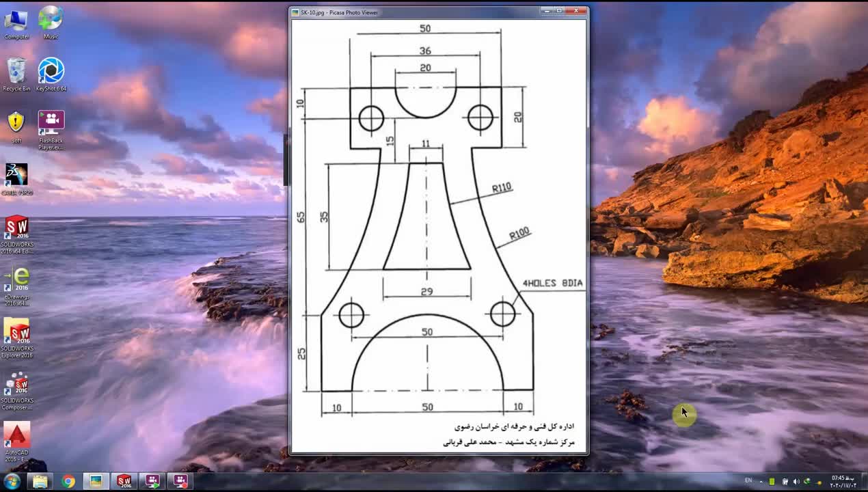Click the volume speaker tray icon
The image size is (868, 492).
pos(796,482)
